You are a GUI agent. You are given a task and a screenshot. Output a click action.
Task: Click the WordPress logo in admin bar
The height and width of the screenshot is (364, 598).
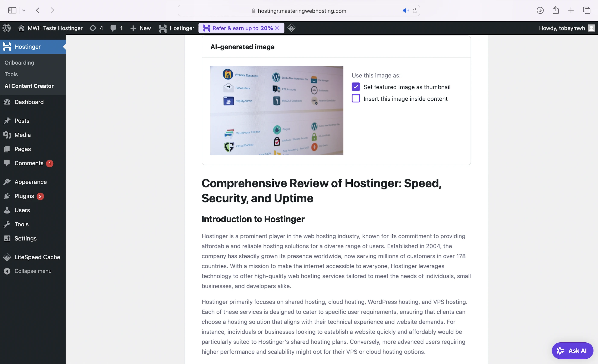pos(7,28)
